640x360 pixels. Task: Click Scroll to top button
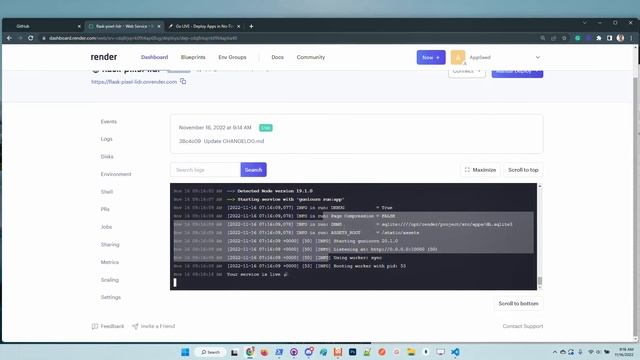(x=523, y=170)
